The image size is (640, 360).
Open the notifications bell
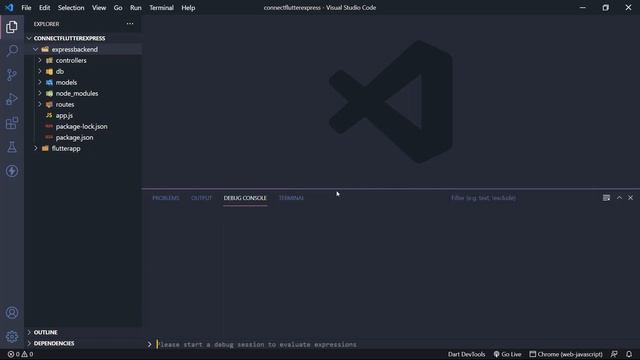pos(629,354)
